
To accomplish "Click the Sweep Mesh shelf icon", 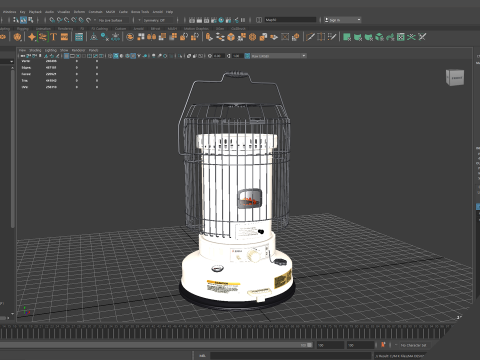I will (x=42, y=37).
